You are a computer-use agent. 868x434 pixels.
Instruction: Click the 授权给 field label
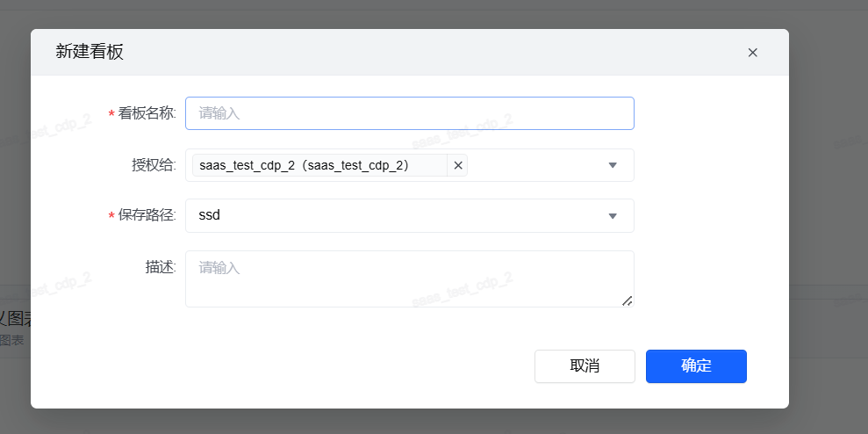coord(153,165)
